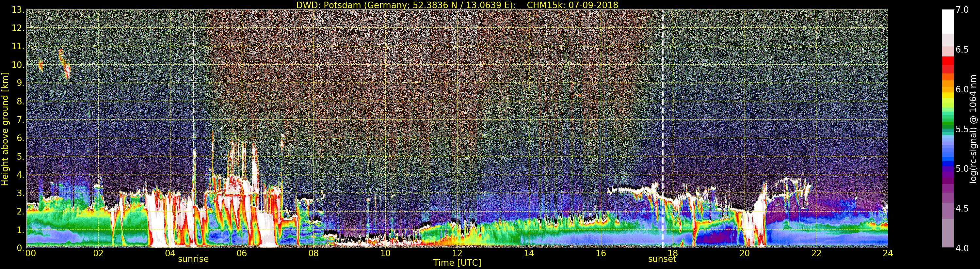Click the white dashed sunset line
The height and width of the screenshot is (269, 980).
pyautogui.click(x=663, y=129)
